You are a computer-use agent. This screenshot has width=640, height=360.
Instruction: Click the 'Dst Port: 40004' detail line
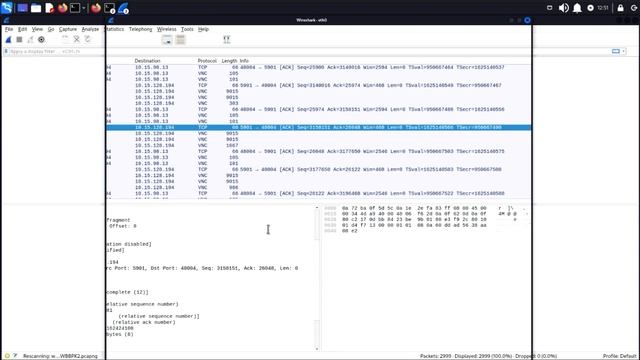pyautogui.click(x=202, y=268)
